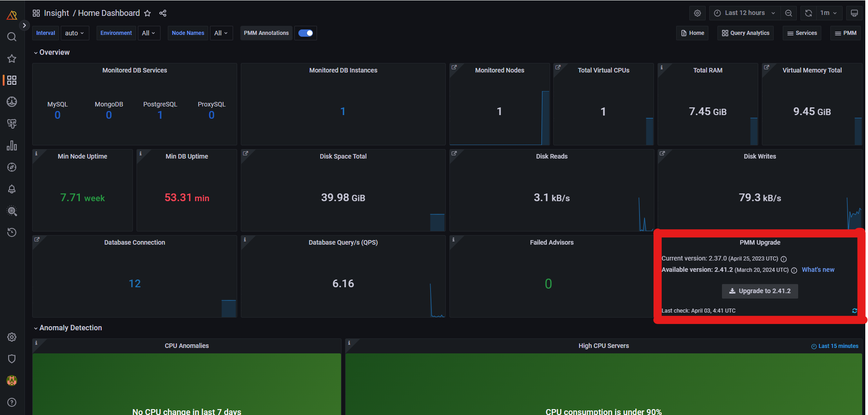This screenshot has height=415, width=868.
Task: Open PostgreSQL dashboards icon in the sidebar
Action: point(12,124)
